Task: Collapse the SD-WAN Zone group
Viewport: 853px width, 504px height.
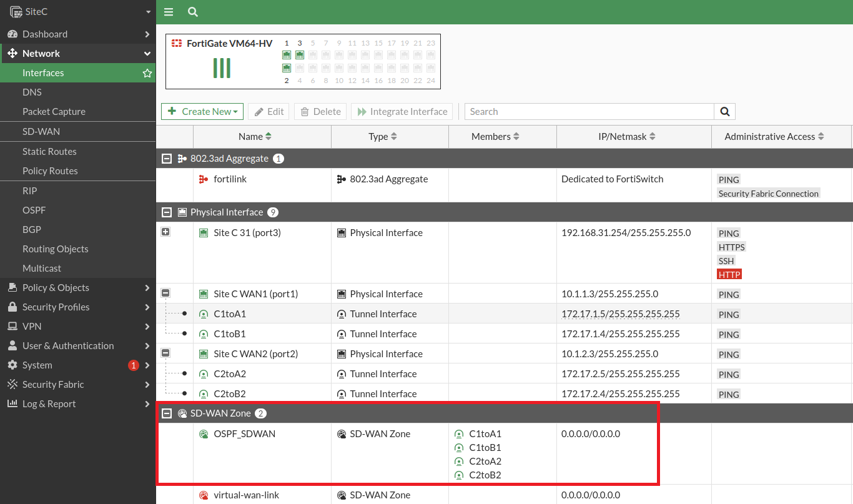Action: [167, 413]
